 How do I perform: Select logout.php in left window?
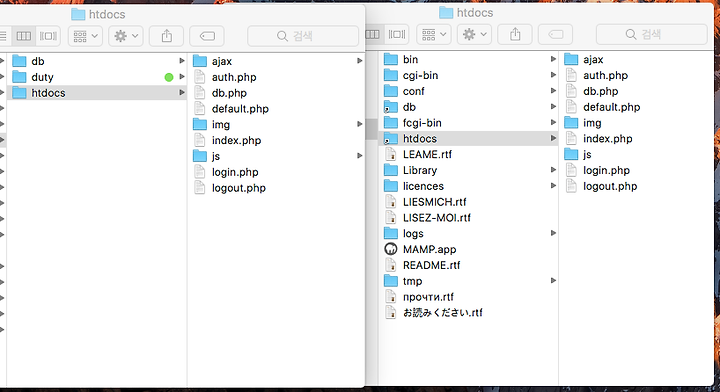(276, 188)
